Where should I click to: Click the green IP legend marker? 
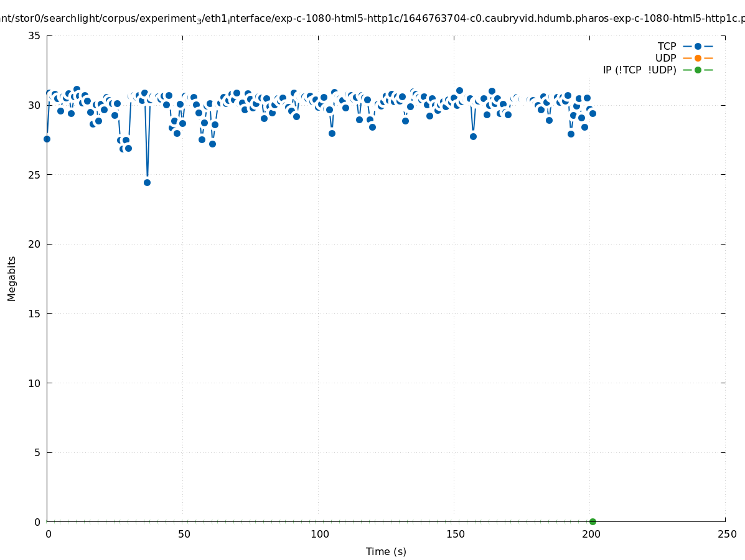698,70
